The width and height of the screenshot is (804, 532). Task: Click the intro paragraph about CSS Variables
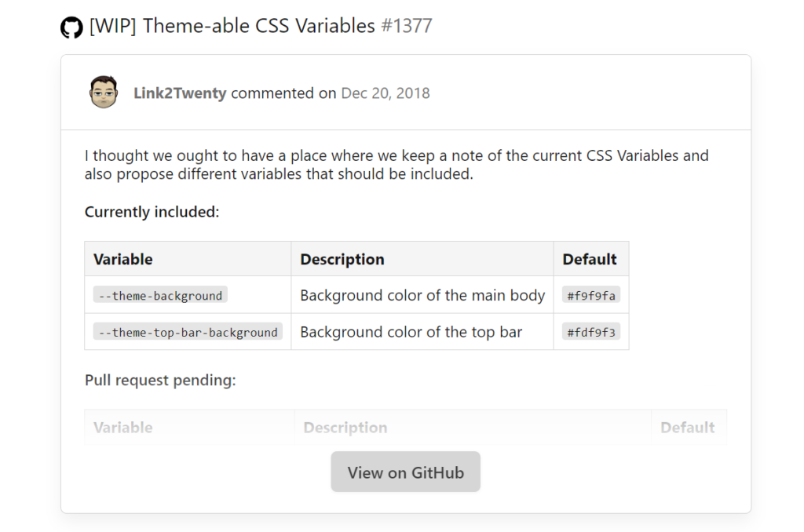pos(397,165)
